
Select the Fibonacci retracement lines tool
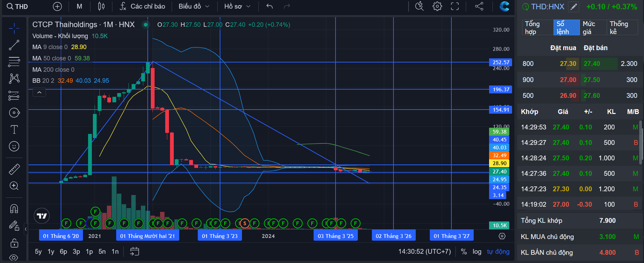point(14,62)
